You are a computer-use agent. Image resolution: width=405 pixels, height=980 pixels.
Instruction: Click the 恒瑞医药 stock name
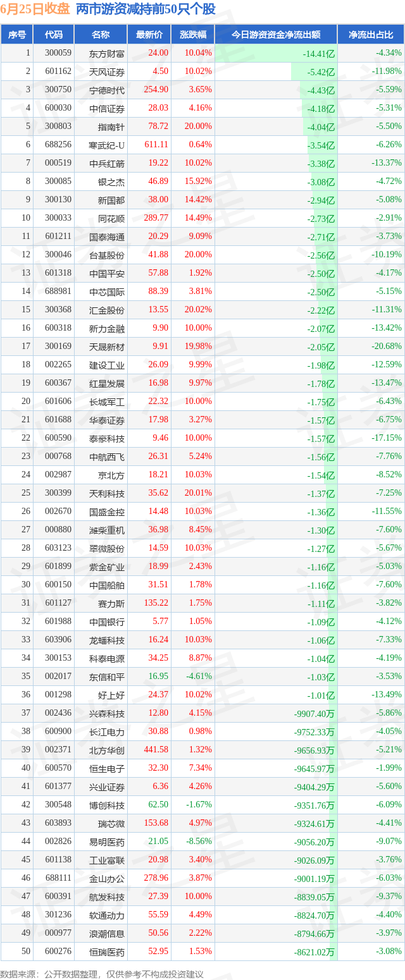pos(107,952)
